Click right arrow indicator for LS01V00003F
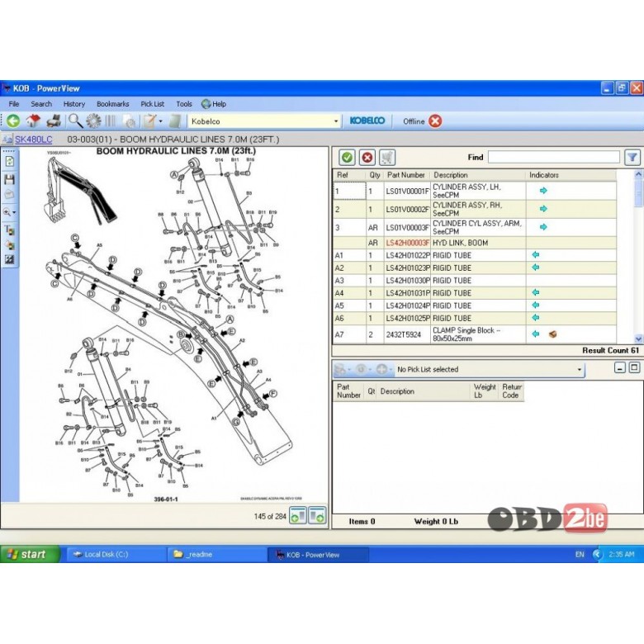 point(543,227)
